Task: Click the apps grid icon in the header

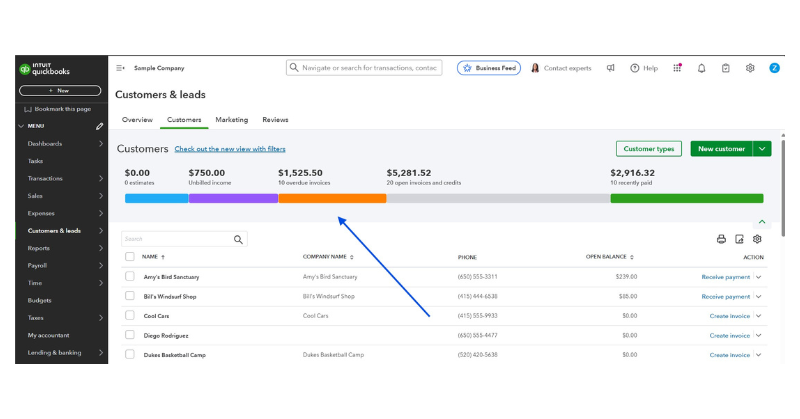Action: point(677,68)
